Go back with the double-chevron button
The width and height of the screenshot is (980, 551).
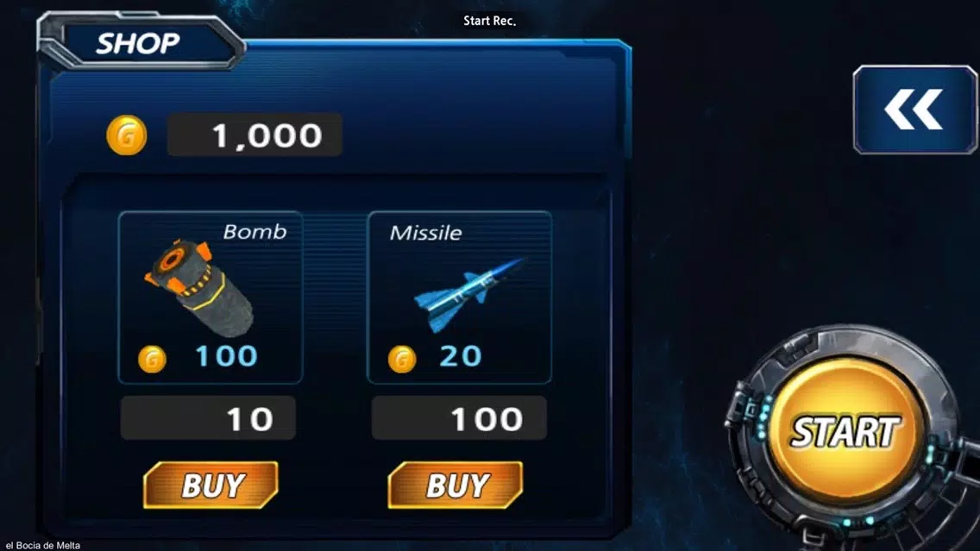pyautogui.click(x=914, y=110)
